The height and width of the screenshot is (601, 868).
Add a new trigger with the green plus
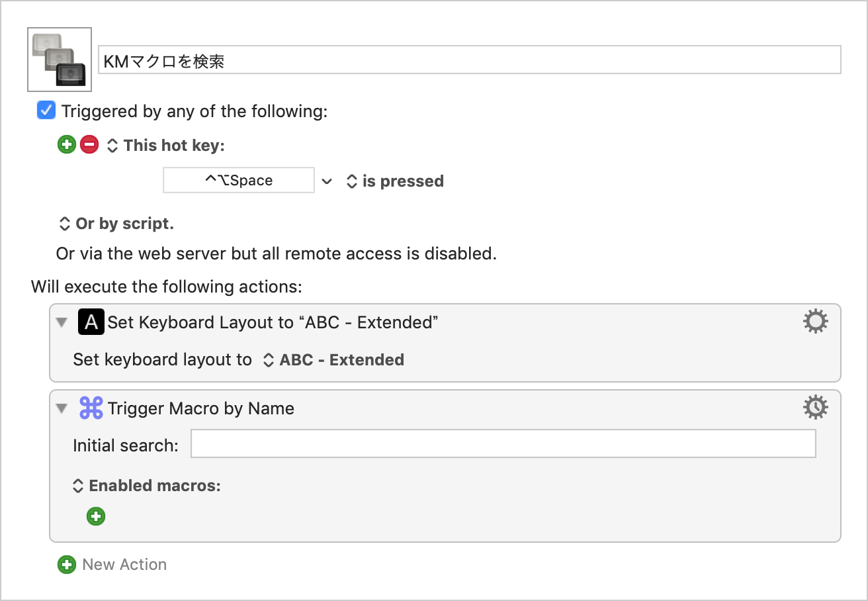[x=67, y=144]
